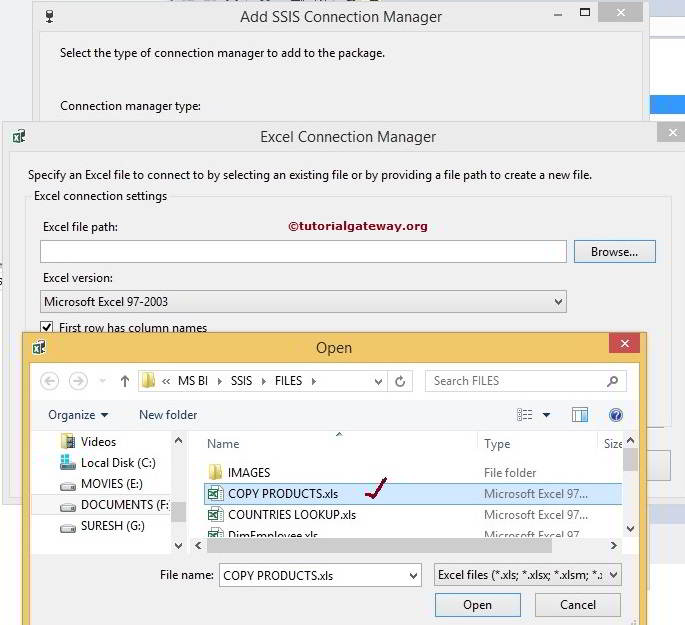Open help with the question mark icon
The height and width of the screenshot is (625, 685).
[616, 414]
